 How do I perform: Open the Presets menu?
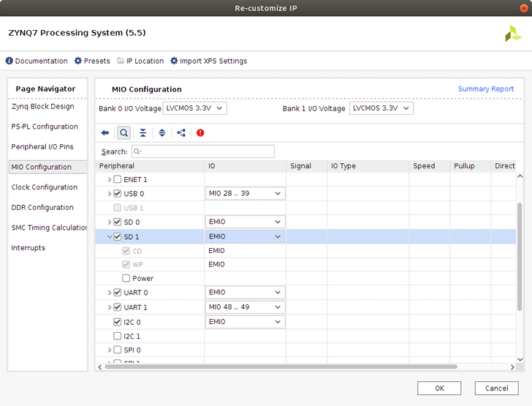point(92,61)
